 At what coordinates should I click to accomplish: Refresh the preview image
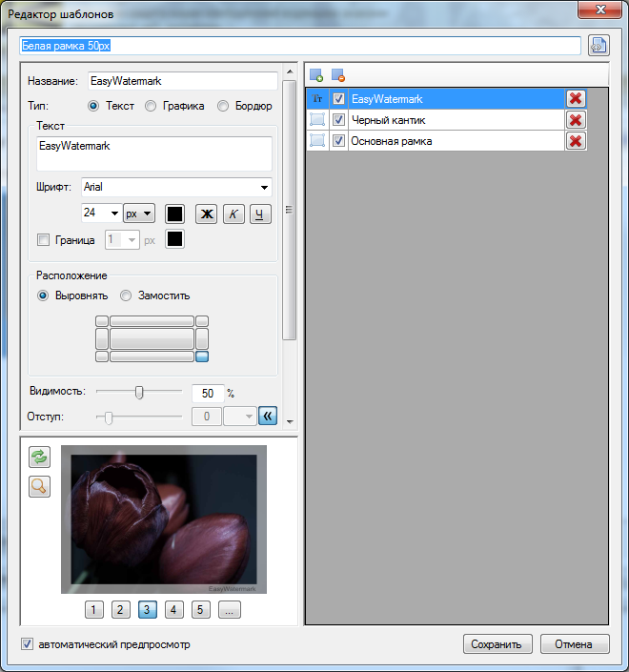[x=39, y=457]
